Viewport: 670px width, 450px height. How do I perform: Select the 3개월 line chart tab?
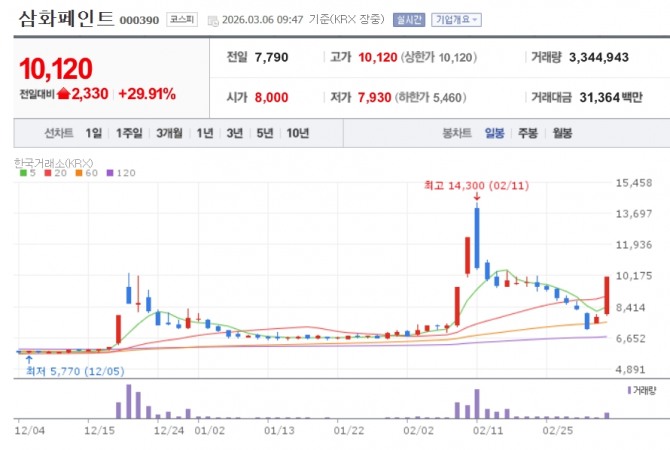169,133
